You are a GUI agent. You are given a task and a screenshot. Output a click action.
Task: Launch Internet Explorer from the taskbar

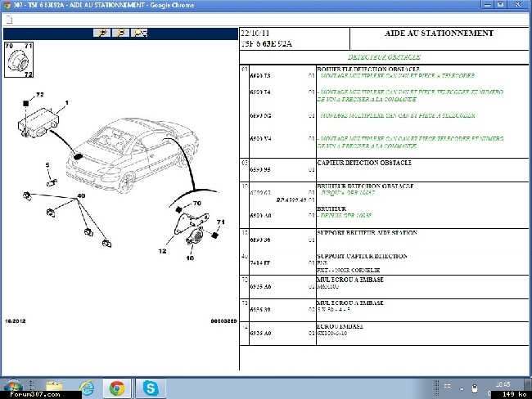point(87,388)
